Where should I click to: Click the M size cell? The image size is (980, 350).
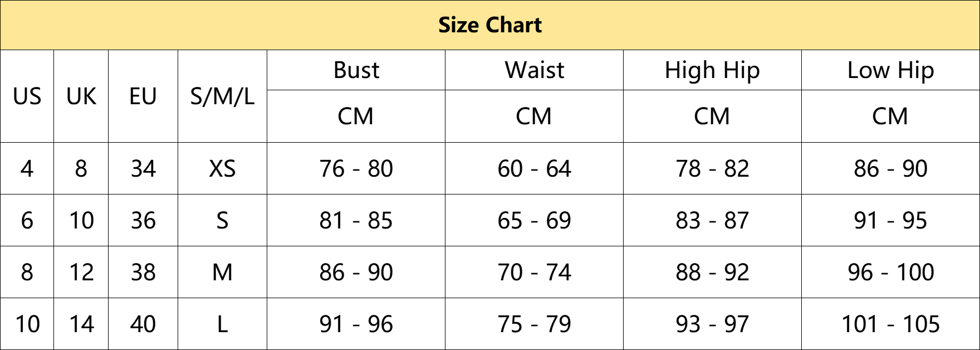(222, 272)
